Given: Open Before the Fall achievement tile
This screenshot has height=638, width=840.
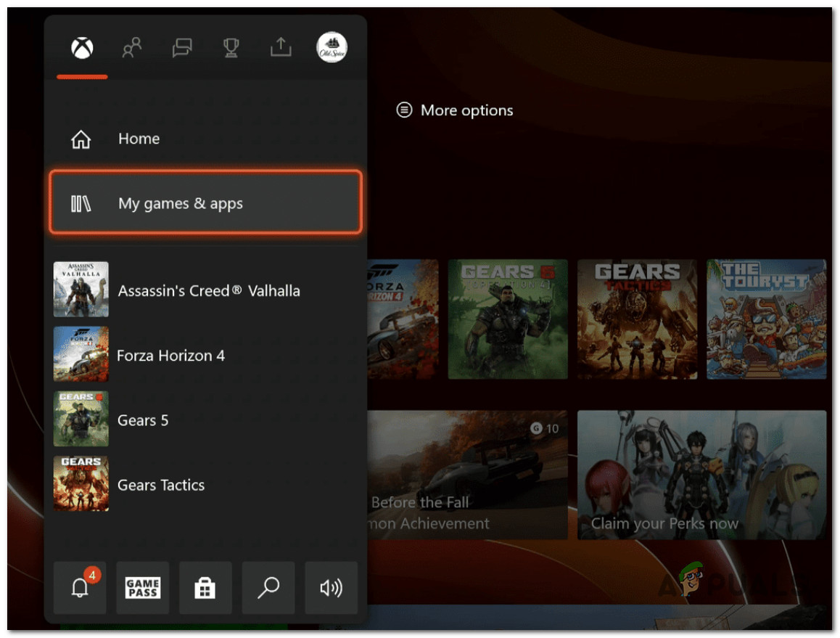Looking at the screenshot, I should point(467,475).
